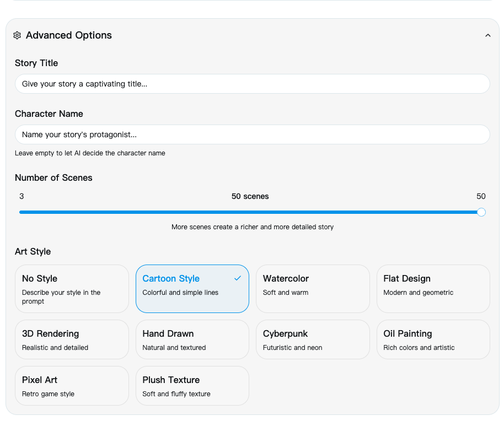Click the Advanced Options gear icon
The width and height of the screenshot is (504, 426).
point(17,35)
